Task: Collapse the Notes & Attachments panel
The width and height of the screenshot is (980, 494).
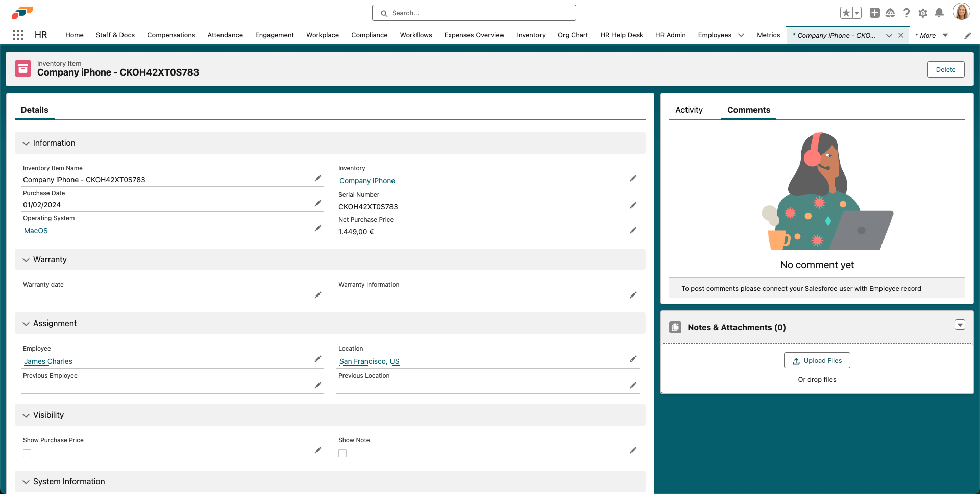Action: (x=960, y=325)
